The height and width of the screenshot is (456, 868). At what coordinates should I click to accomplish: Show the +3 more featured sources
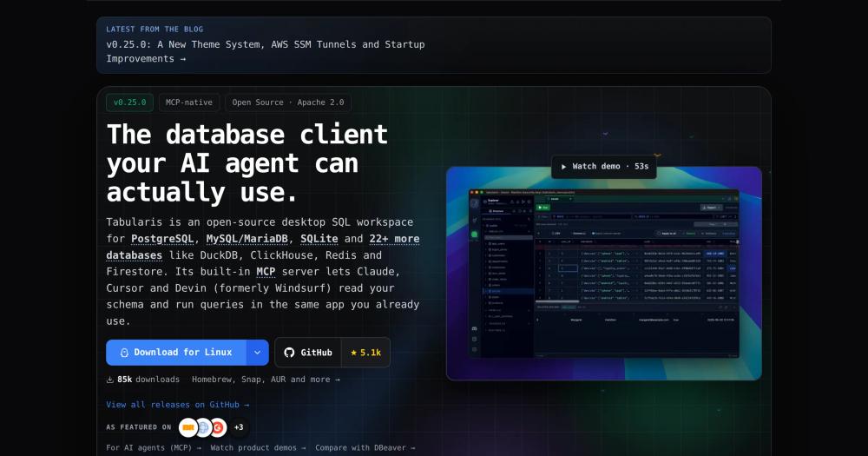(x=239, y=427)
